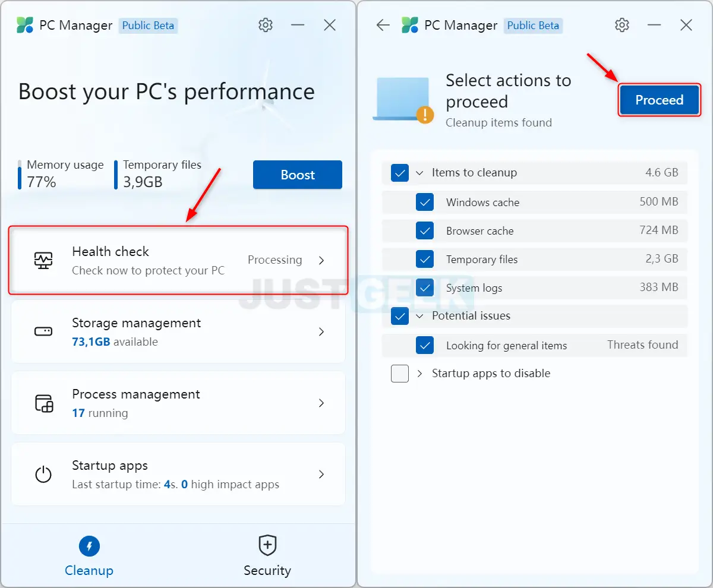Screen dimensions: 713x588
Task: Uncheck the System logs checkbox
Action: (425, 287)
